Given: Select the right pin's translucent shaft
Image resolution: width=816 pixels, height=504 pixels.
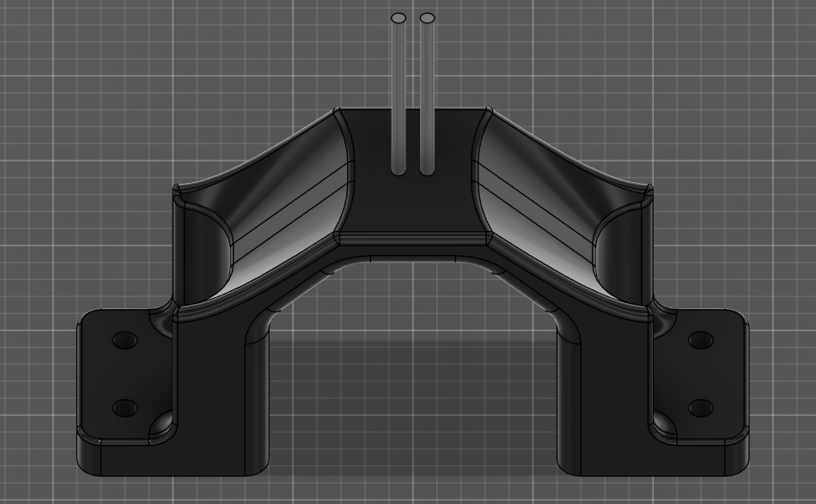Looking at the screenshot, I should click(x=427, y=94).
